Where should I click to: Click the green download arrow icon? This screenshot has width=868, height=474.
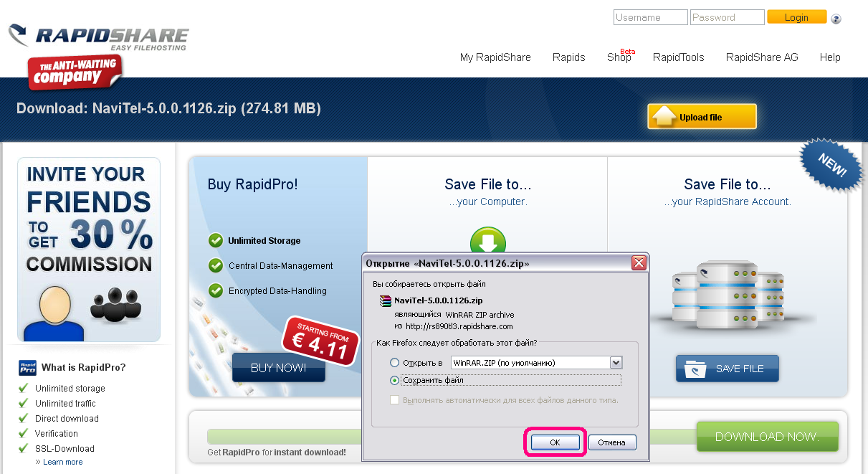coord(488,240)
